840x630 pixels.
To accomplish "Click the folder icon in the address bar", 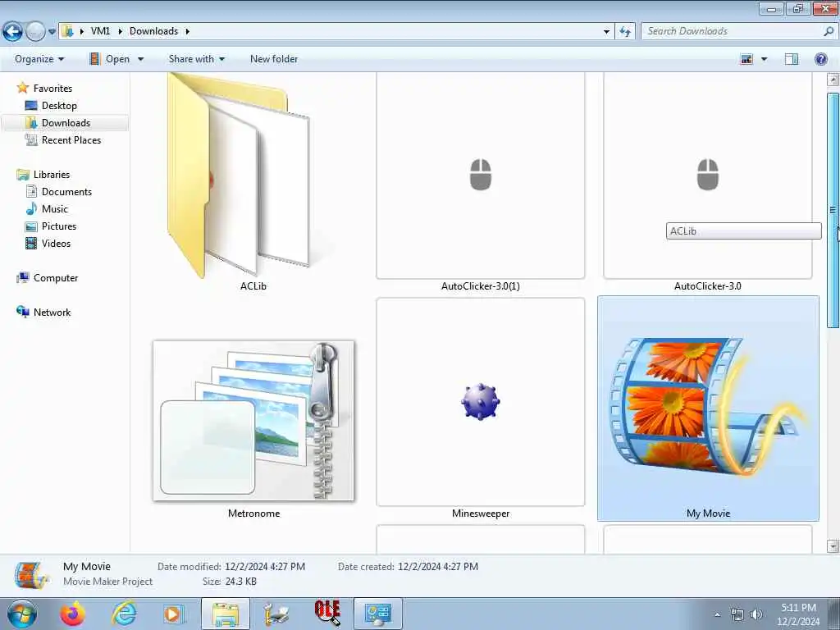I will tap(67, 31).
